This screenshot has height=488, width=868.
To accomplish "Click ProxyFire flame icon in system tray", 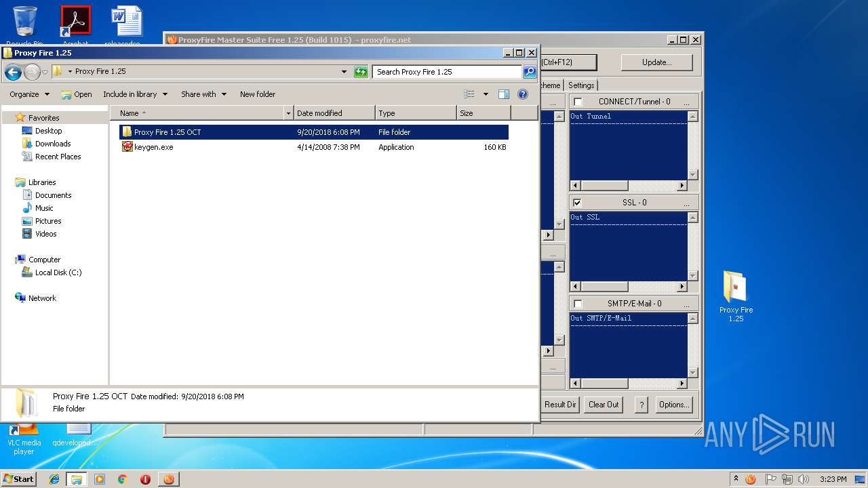I will (751, 479).
